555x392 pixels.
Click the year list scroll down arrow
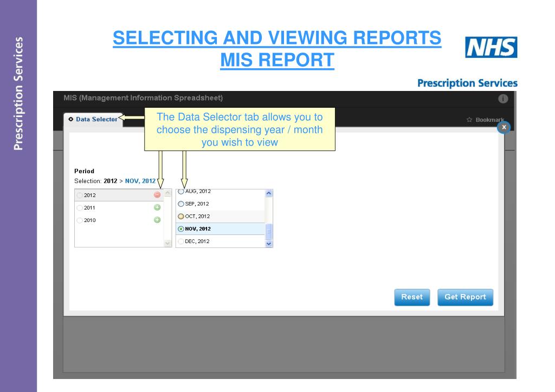click(168, 243)
